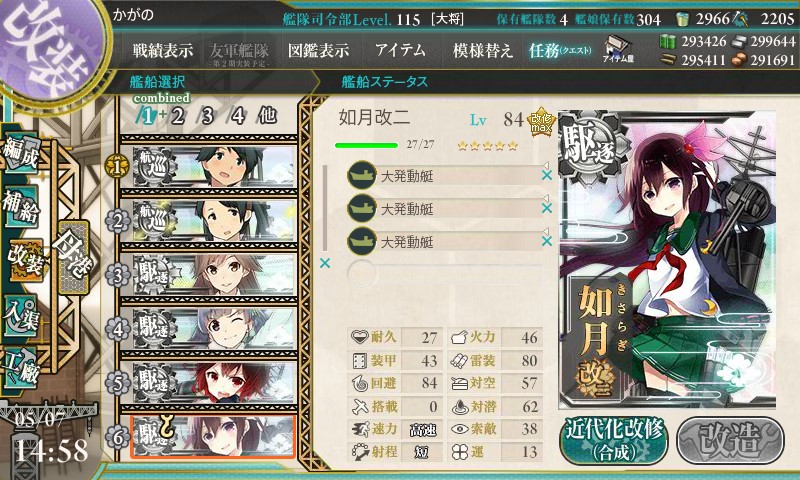Click the first 大発動艇 equipment icon
Viewport: 800px width, 480px height.
pyautogui.click(x=362, y=175)
